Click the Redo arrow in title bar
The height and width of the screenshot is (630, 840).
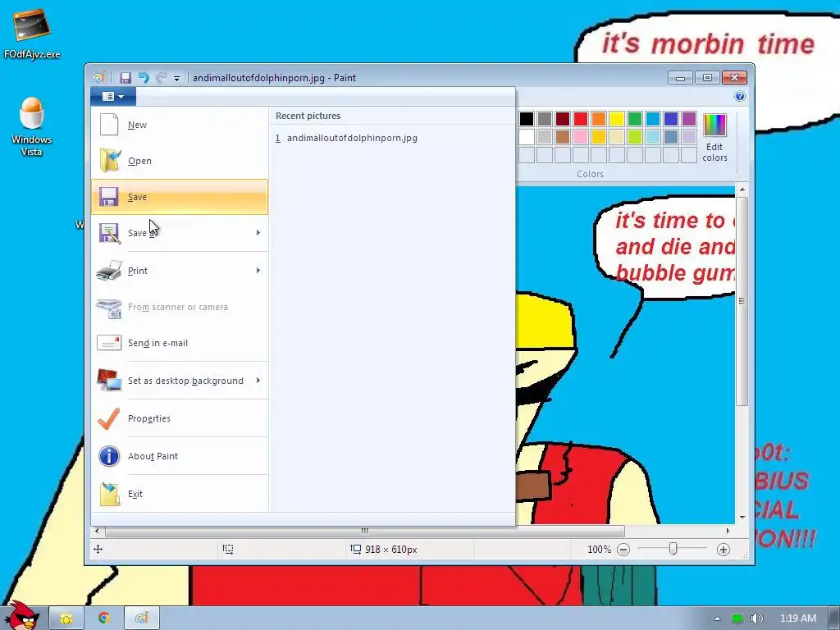(161, 78)
